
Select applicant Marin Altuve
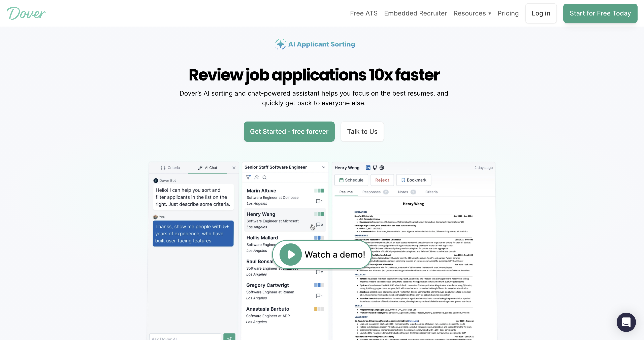tap(285, 197)
